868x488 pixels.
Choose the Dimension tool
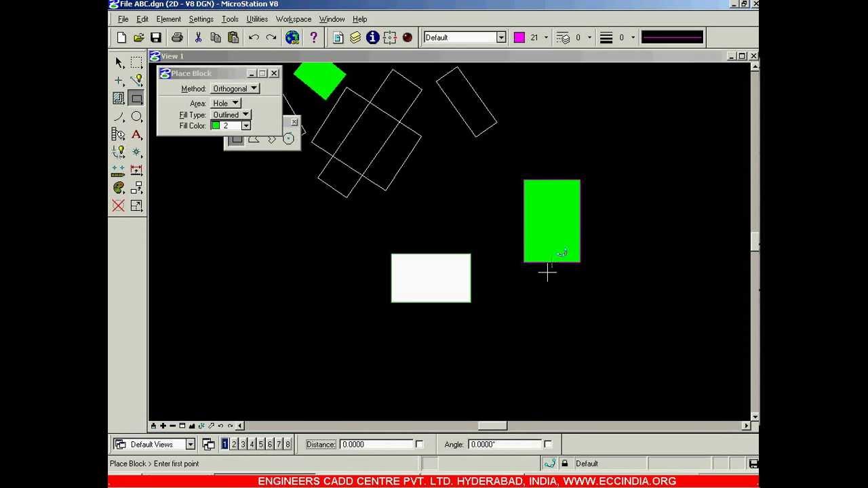(136, 170)
